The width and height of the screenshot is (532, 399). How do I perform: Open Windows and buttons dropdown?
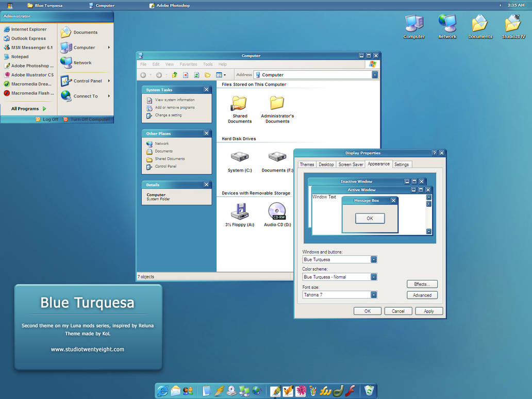tap(374, 259)
